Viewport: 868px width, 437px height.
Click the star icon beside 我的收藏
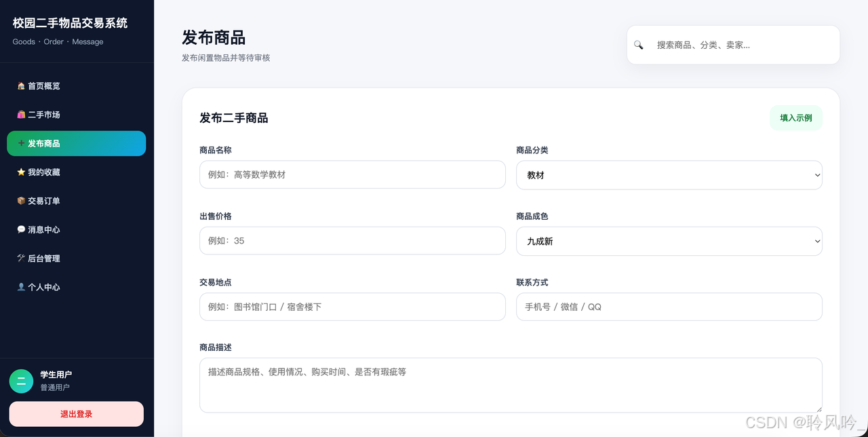21,172
